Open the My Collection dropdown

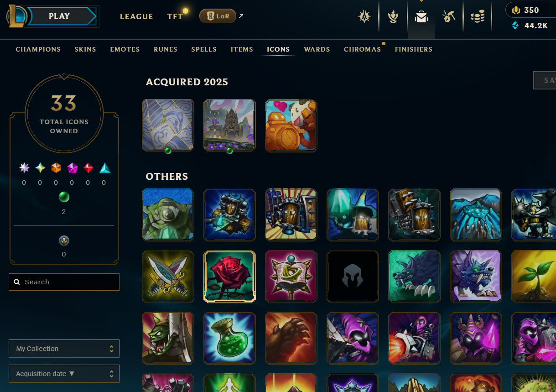[64, 349]
